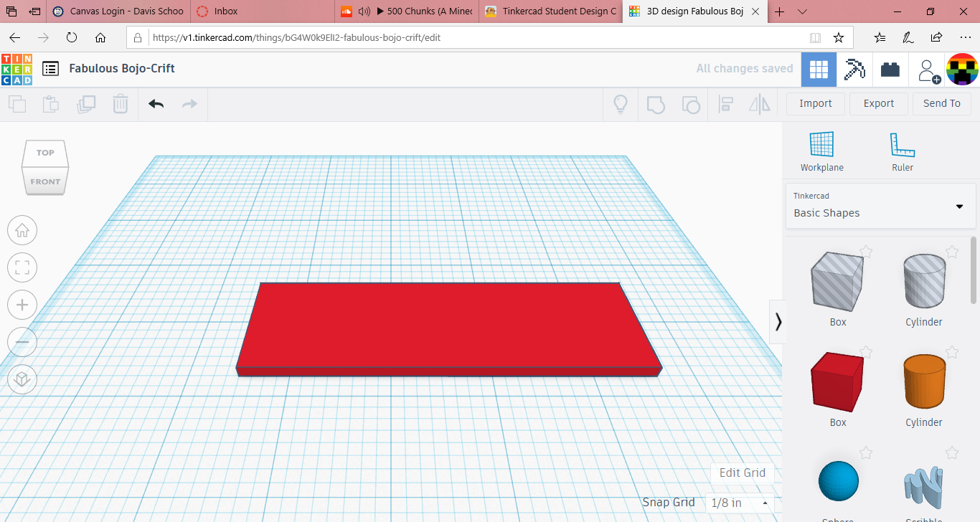The height and width of the screenshot is (522, 980).
Task: Collapse the shapes panel chevron
Action: tap(778, 321)
